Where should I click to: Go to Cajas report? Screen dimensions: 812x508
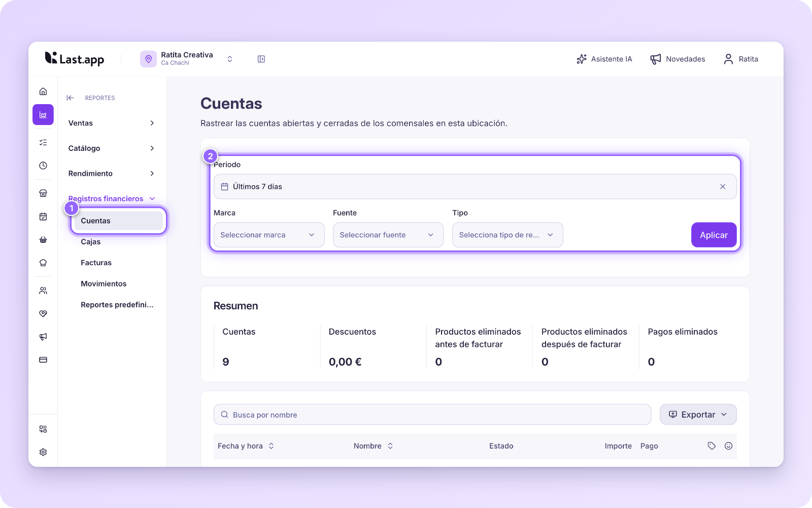click(x=91, y=242)
